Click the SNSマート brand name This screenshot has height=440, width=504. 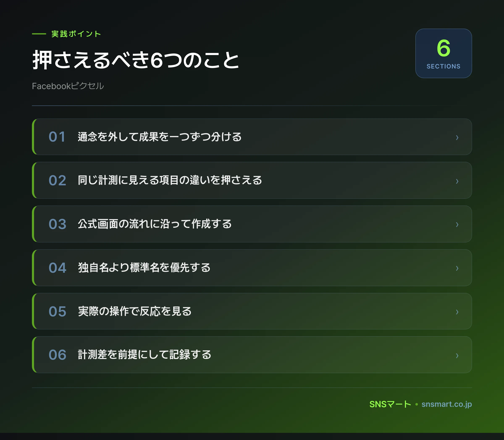[x=390, y=404]
